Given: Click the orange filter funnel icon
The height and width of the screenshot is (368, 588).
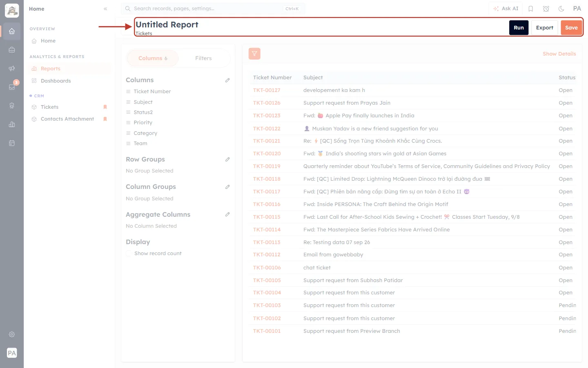Looking at the screenshot, I should point(254,54).
